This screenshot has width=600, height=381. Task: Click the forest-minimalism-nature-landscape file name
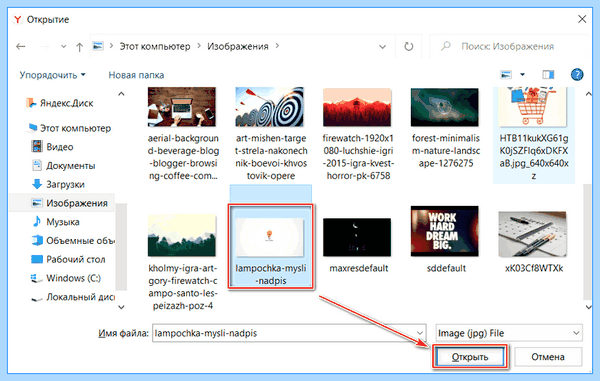click(x=446, y=151)
